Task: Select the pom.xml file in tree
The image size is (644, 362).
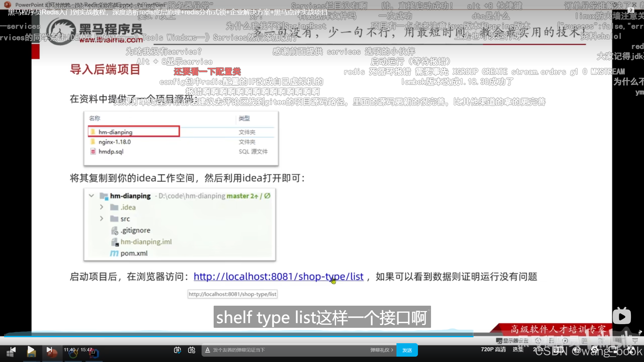Action: 134,253
